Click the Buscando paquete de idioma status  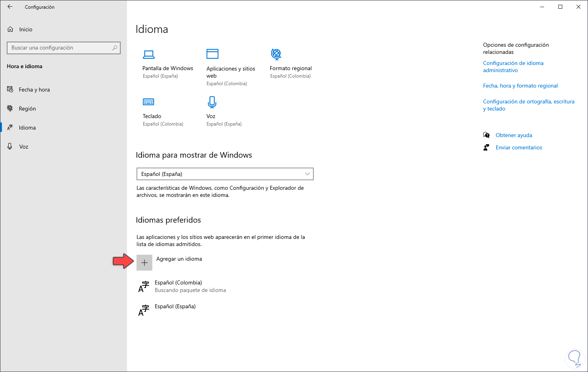click(x=190, y=290)
